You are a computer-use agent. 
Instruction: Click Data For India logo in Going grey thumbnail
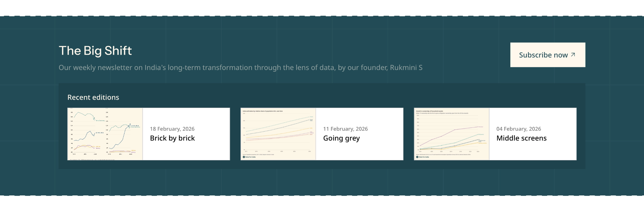click(249, 157)
